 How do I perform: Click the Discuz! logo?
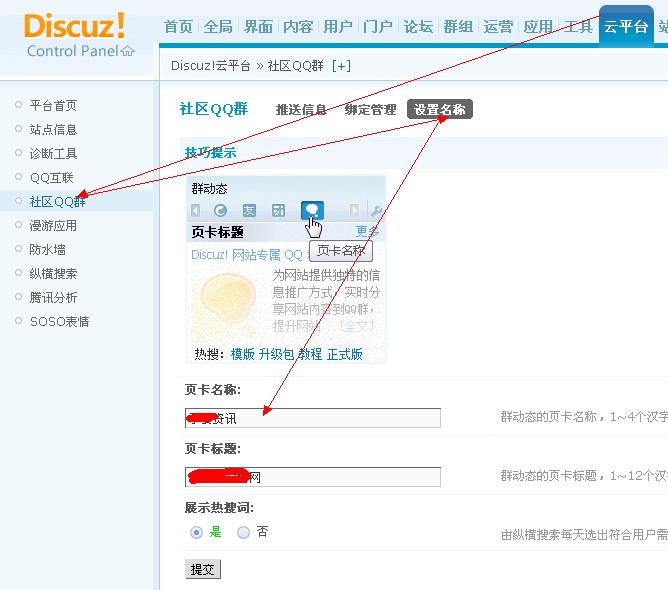point(75,26)
